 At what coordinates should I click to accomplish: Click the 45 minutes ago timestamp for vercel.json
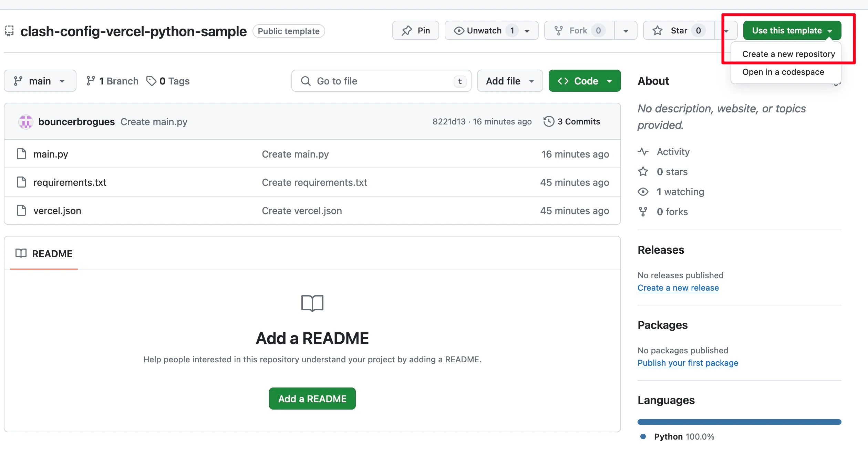(575, 211)
